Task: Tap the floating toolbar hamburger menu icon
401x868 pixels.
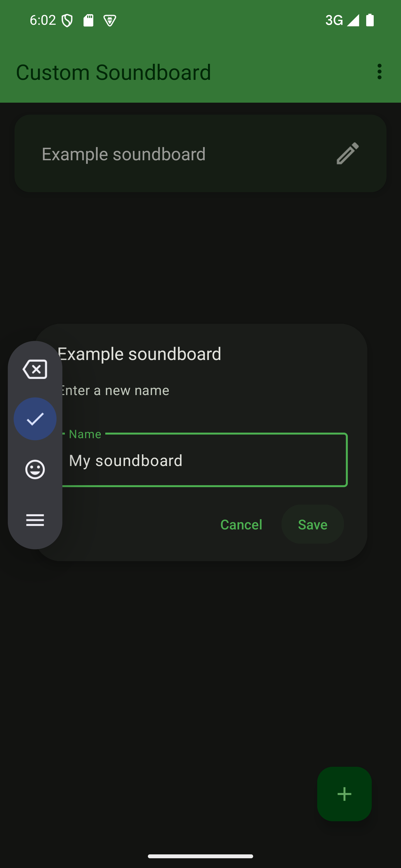Action: [35, 520]
